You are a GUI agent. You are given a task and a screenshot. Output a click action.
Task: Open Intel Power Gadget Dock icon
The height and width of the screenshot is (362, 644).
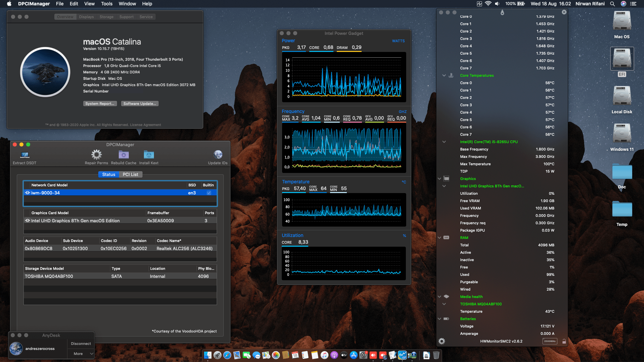point(402,355)
